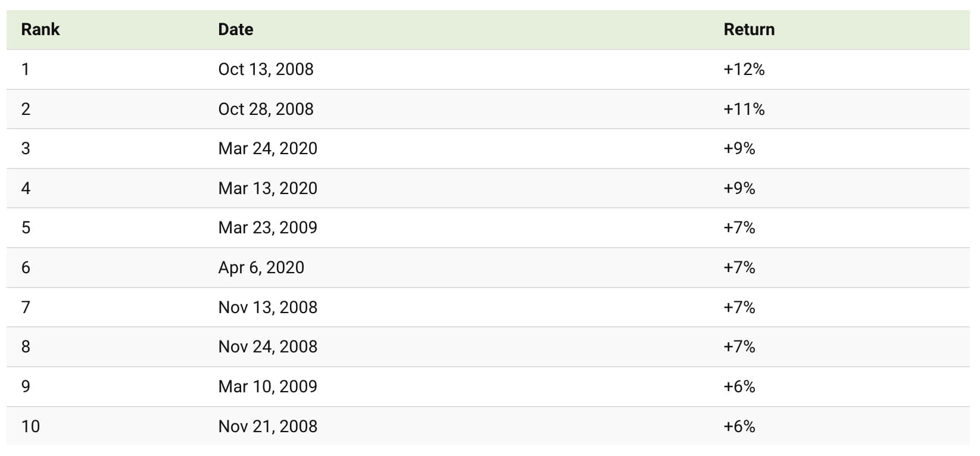The image size is (980, 456).
Task: Click the Nov 24, 2008 date cell
Action: 267,346
